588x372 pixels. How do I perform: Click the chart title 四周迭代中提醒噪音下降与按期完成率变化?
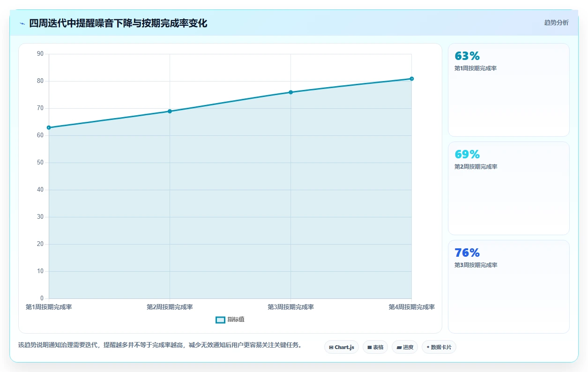pos(118,23)
